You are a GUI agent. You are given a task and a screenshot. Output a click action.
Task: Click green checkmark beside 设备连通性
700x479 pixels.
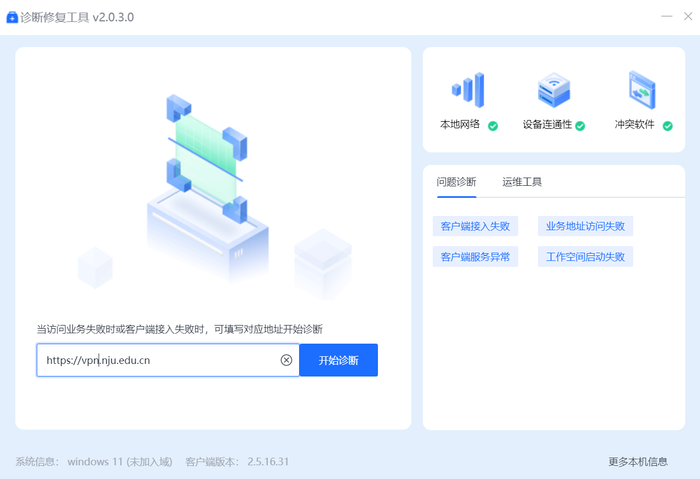(x=580, y=126)
